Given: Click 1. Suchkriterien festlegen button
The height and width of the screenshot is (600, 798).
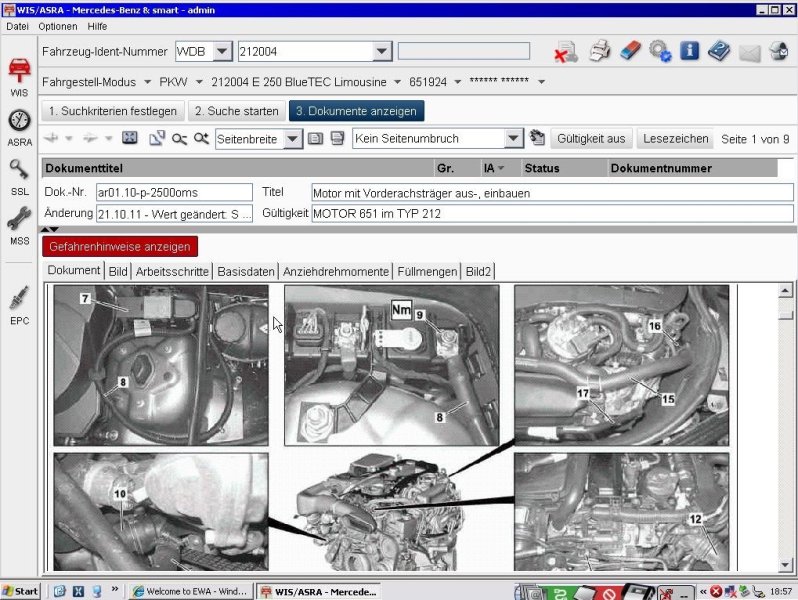Looking at the screenshot, I should pyautogui.click(x=112, y=111).
